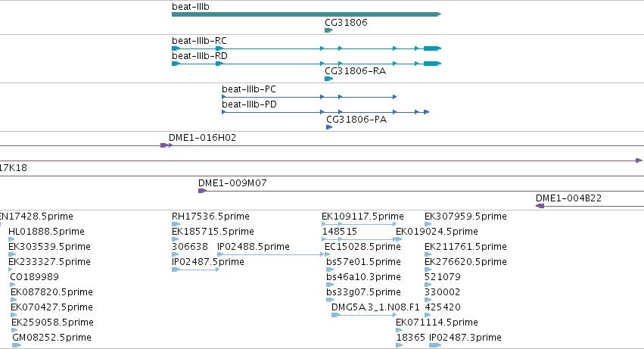Click the beat-IIIb-RC transcript label
Screen dimensions: 644x349
pos(199,41)
